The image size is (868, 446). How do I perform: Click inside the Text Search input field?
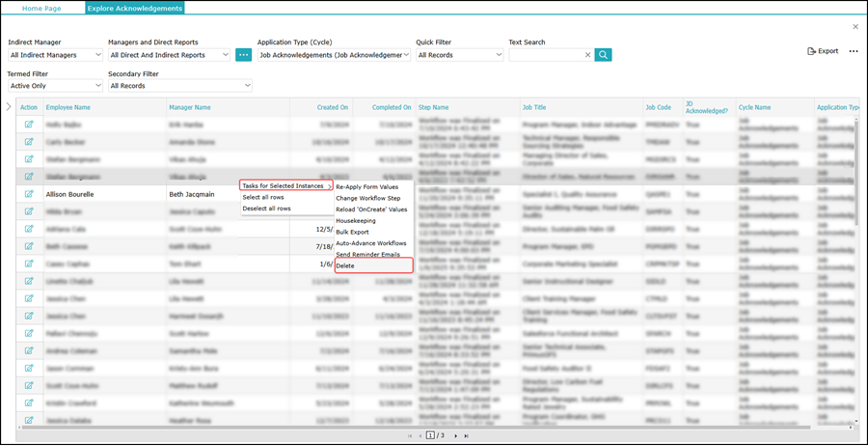click(545, 55)
